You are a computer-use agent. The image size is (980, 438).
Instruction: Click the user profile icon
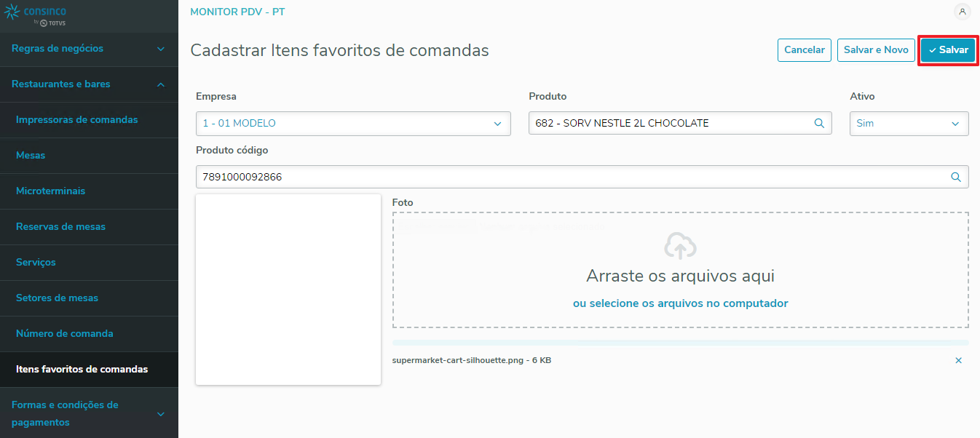(962, 12)
